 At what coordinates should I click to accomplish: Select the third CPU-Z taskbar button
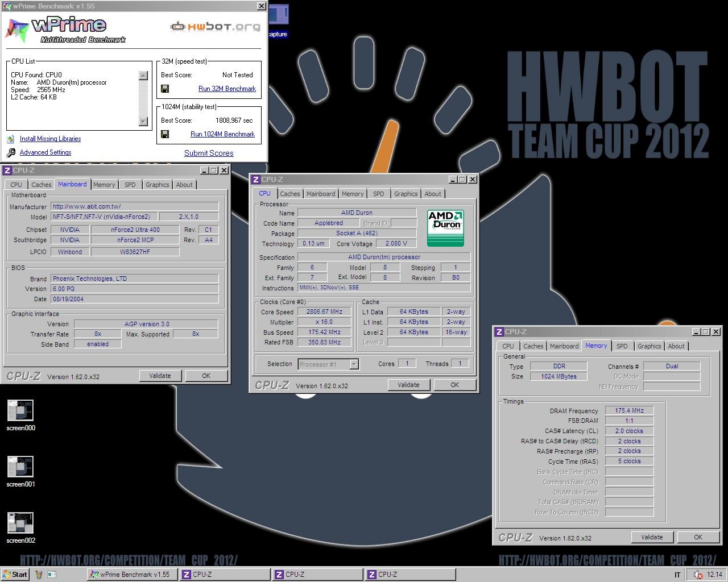(410, 574)
